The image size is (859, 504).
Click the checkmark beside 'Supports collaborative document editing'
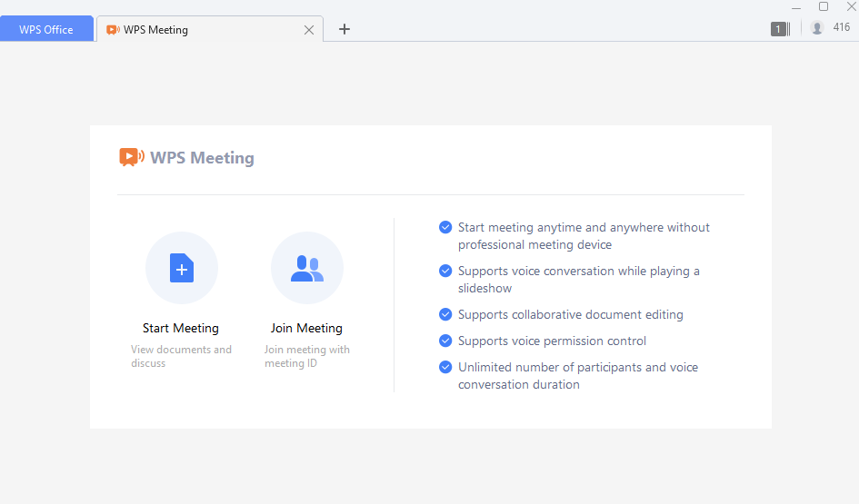click(x=445, y=314)
